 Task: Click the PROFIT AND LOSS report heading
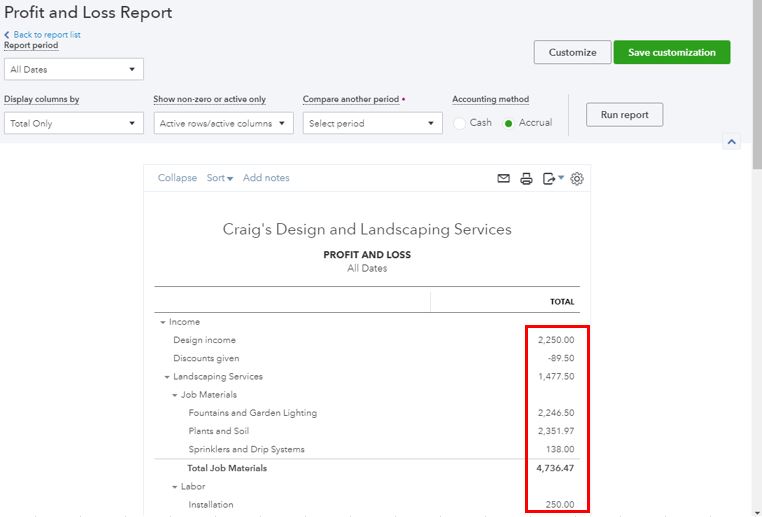pyautogui.click(x=367, y=255)
